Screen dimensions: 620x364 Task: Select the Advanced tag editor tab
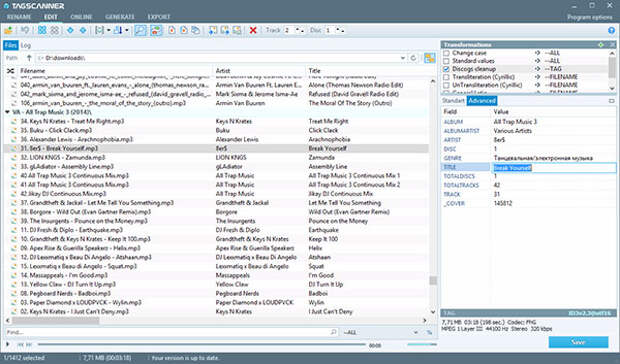pyautogui.click(x=482, y=101)
